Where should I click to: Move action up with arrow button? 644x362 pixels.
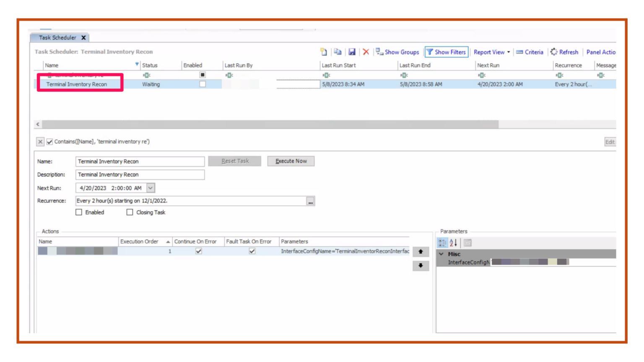point(421,252)
